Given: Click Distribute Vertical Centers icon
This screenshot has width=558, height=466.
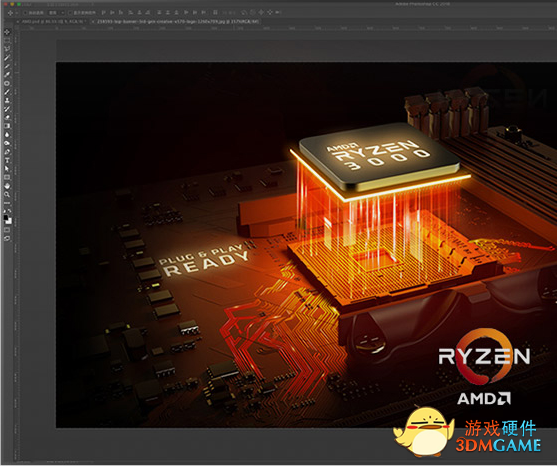Looking at the screenshot, I should pyautogui.click(x=168, y=12).
